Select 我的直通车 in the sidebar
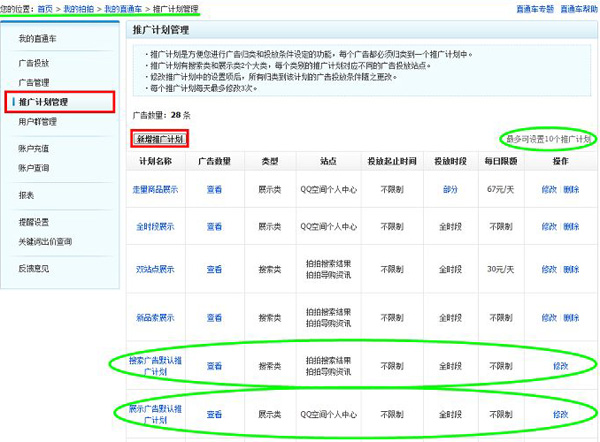Screen dimensions: 600x442 (38, 38)
